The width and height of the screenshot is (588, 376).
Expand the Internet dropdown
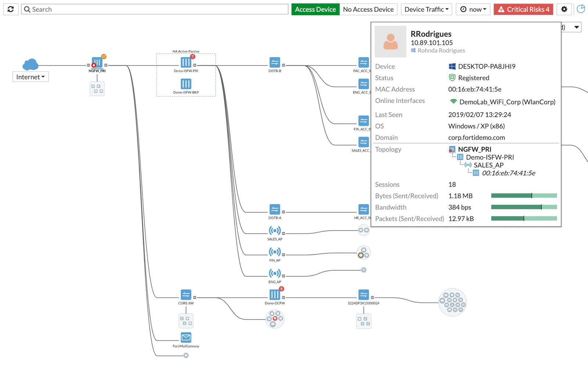31,77
